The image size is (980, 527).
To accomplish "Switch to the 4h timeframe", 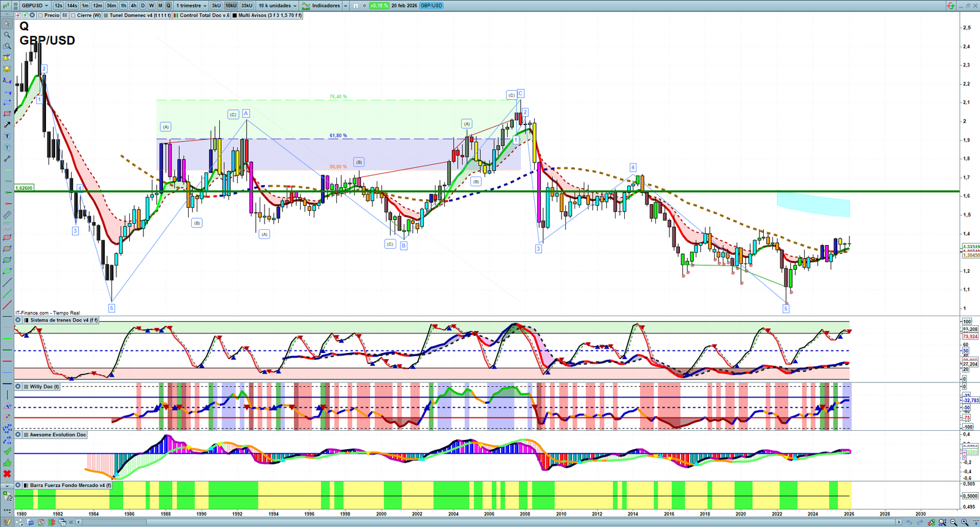I will tap(134, 6).
